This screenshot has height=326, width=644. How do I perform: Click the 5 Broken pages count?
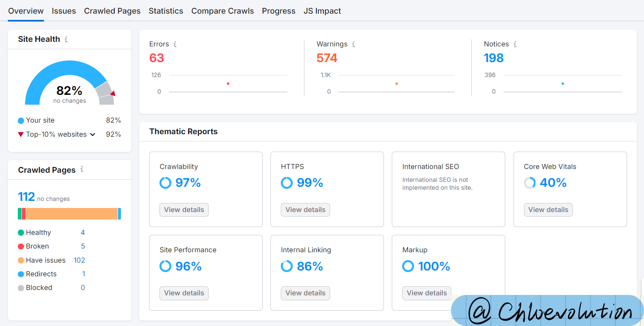point(83,246)
